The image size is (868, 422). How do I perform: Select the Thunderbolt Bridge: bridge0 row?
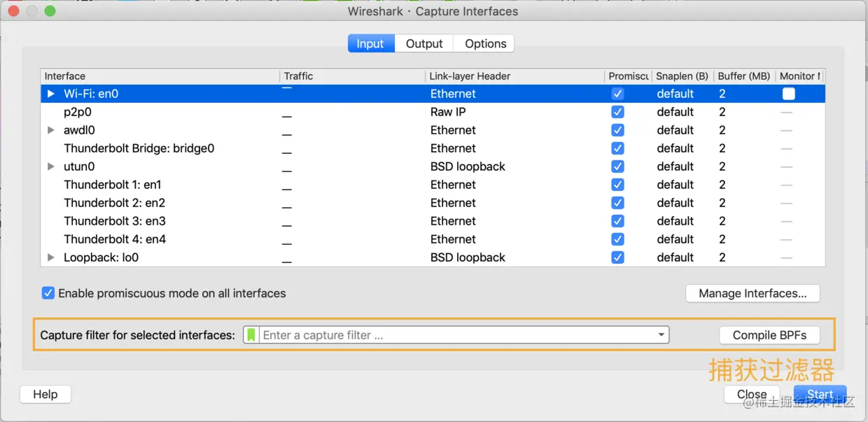(433, 148)
